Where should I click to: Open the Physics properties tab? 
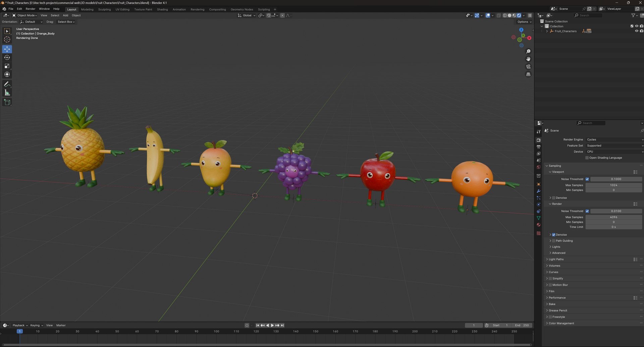click(538, 204)
